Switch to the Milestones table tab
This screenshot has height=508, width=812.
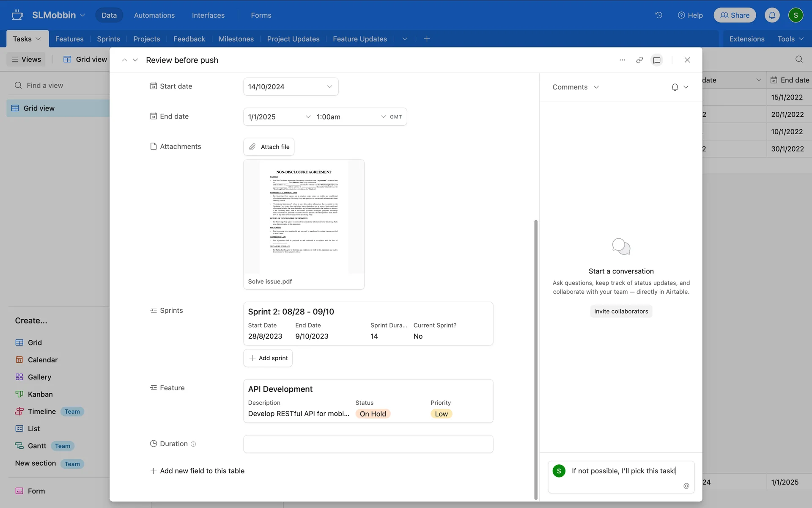pos(236,39)
